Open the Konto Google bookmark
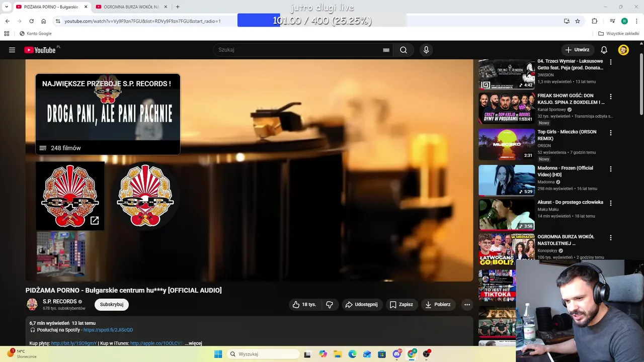Viewport: 644px width, 362px height. tap(35, 34)
